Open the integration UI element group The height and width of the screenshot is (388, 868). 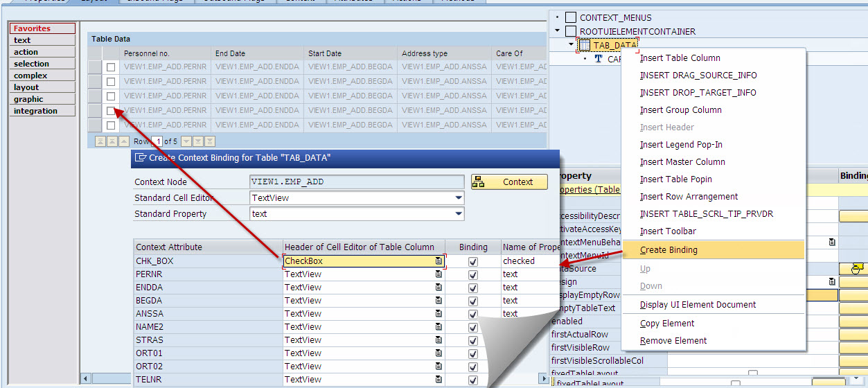click(42, 111)
